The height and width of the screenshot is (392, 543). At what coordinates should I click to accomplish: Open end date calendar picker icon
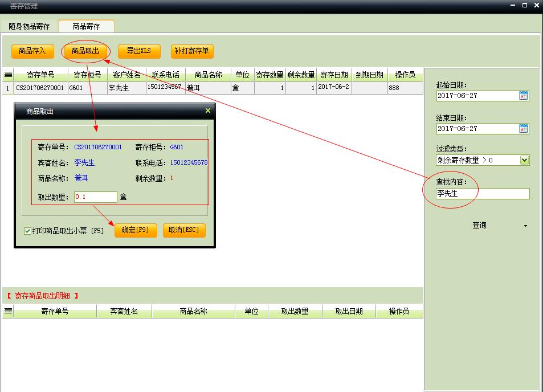coord(524,129)
